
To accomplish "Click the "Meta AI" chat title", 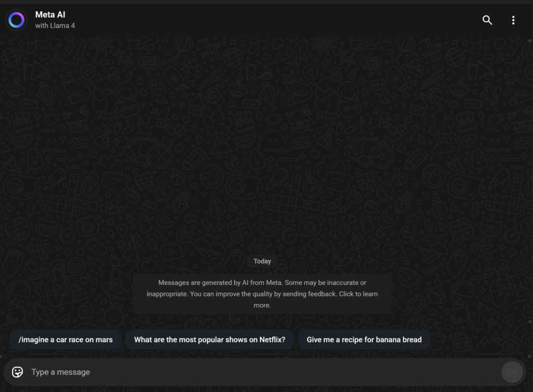I will coord(50,15).
